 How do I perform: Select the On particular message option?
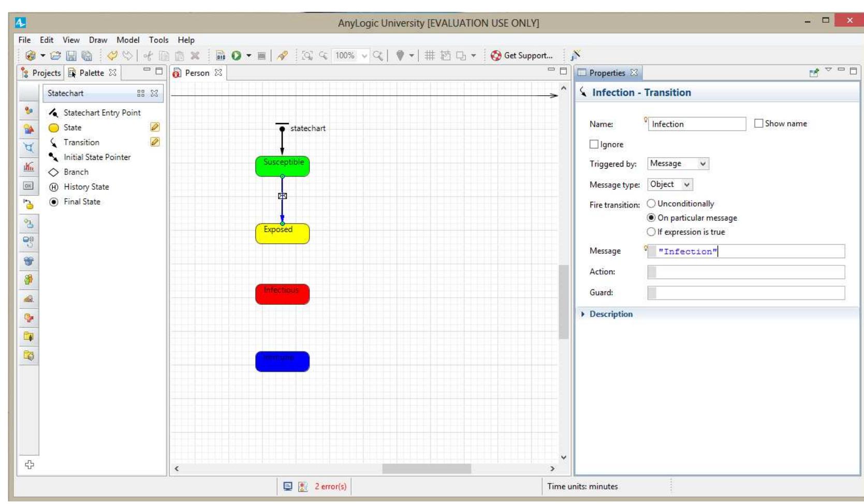coord(651,218)
